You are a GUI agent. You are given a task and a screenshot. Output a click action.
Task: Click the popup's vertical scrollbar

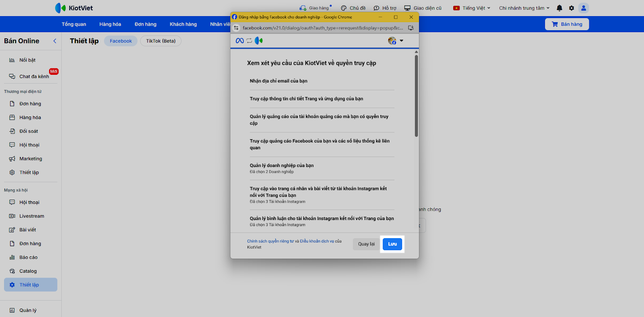pyautogui.click(x=416, y=96)
